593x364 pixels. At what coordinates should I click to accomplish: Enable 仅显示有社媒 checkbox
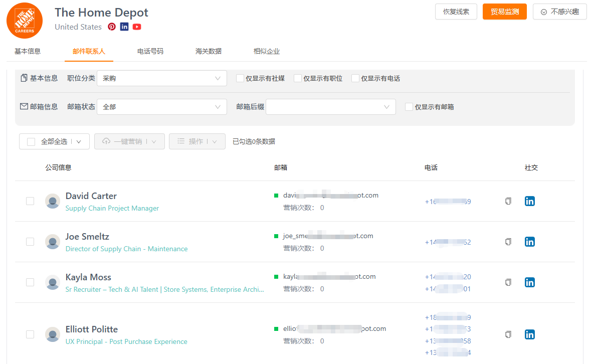[240, 78]
